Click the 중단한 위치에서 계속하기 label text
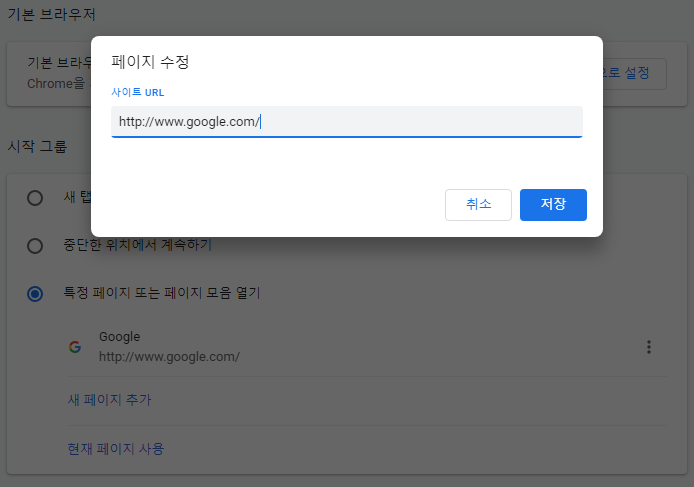694x487 pixels. [x=138, y=245]
